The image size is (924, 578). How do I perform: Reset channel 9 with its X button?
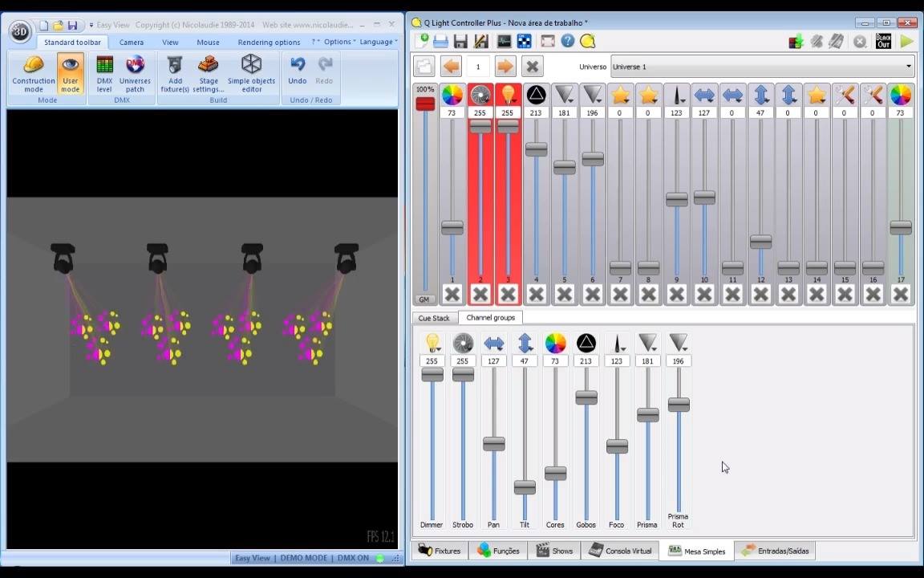(x=676, y=293)
